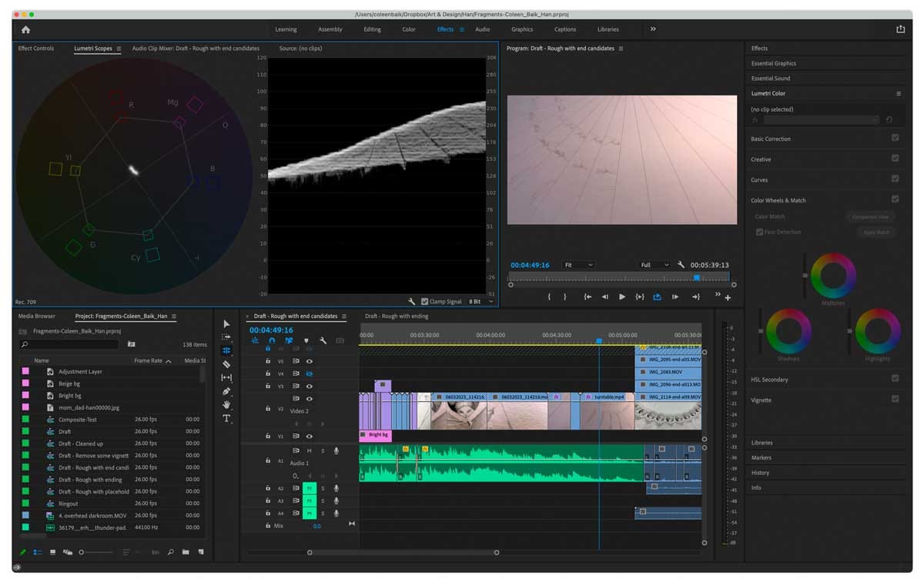Switch Project panel to Icon view
The height and width of the screenshot is (586, 924).
pyautogui.click(x=52, y=552)
